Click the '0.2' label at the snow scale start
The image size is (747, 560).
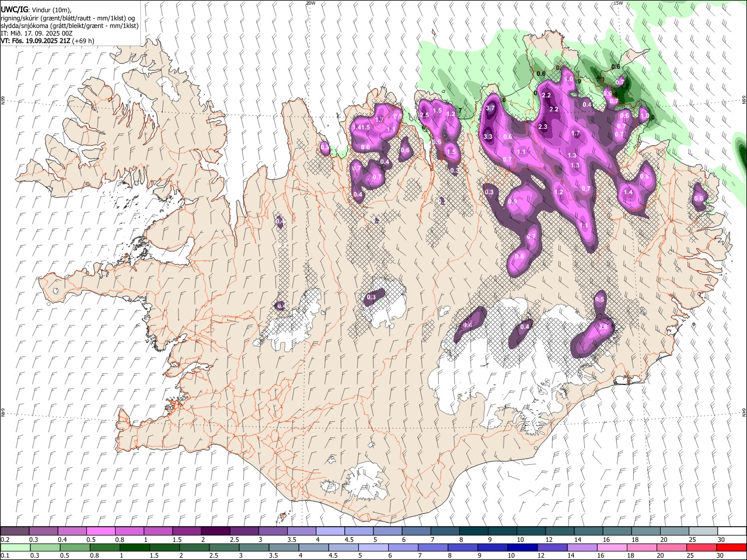tap(5, 540)
